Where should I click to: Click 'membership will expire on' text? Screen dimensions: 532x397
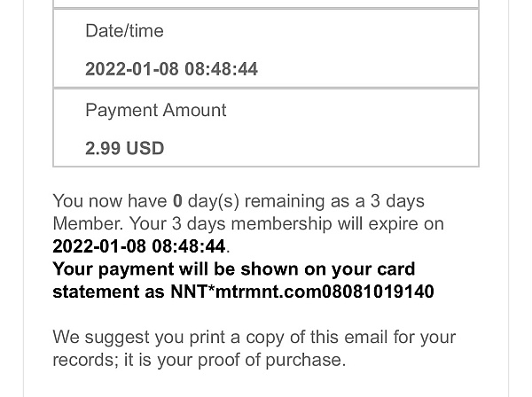click(x=337, y=224)
